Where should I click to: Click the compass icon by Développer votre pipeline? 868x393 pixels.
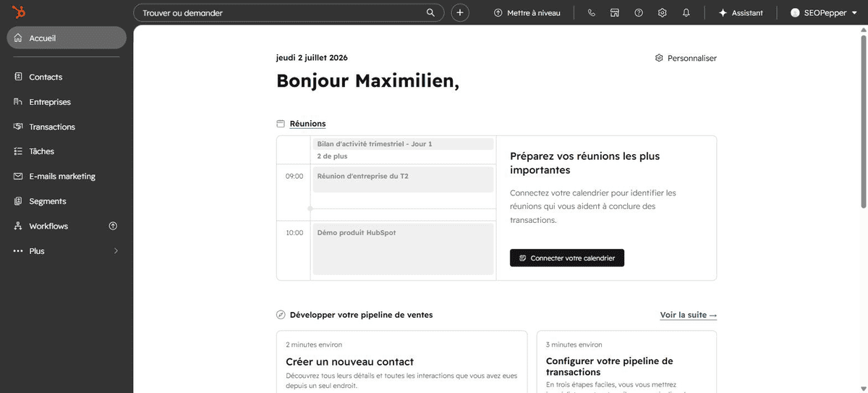(x=281, y=315)
